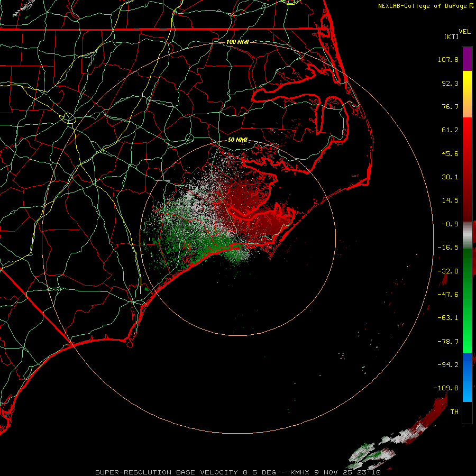The image size is (476, 476).
Task: Click the -63.1 velocity scale value
Action: 448,318
